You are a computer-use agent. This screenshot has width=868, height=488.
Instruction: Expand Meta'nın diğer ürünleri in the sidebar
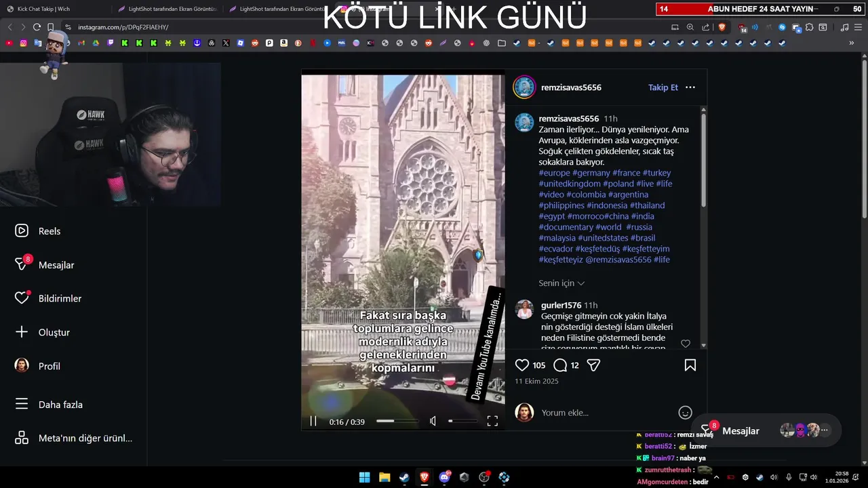pyautogui.click(x=73, y=438)
